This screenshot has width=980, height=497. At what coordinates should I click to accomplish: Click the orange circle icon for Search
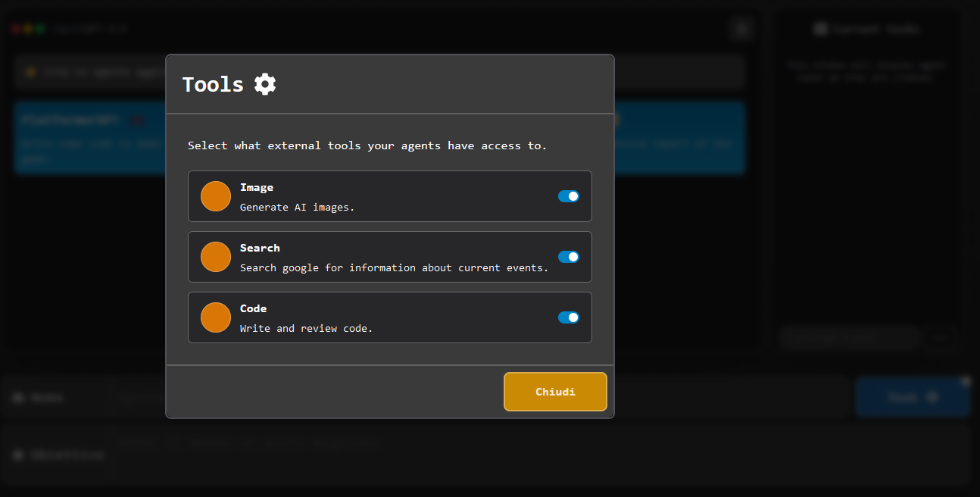coord(216,257)
